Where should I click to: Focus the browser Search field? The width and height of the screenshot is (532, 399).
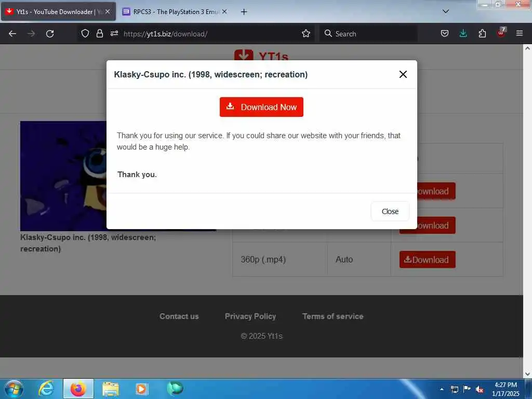[368, 34]
